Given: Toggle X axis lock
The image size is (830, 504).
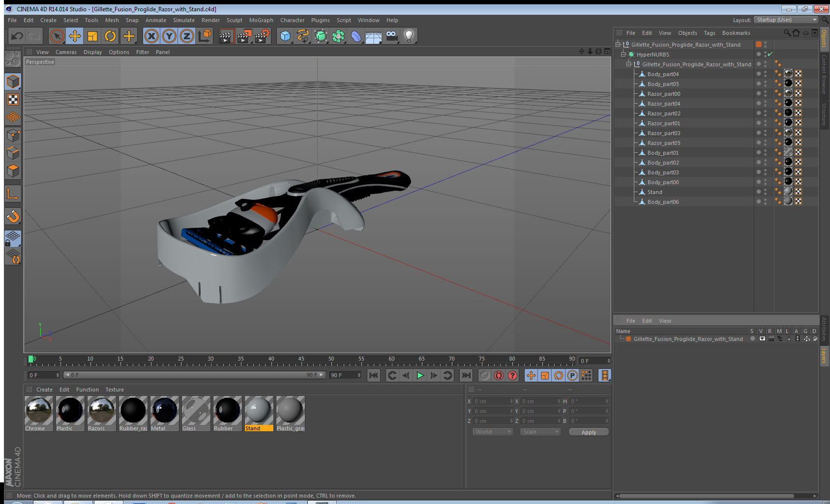Looking at the screenshot, I should coord(151,36).
